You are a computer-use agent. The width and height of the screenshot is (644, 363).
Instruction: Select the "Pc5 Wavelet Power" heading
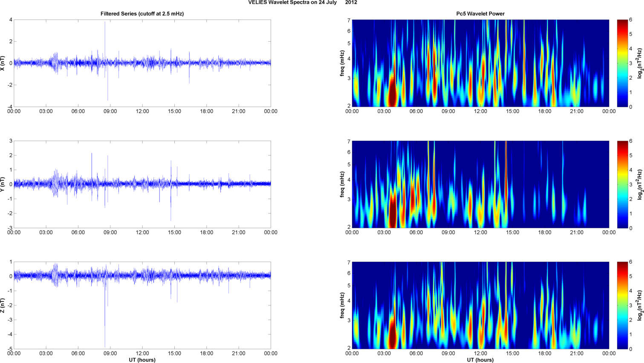[480, 14]
